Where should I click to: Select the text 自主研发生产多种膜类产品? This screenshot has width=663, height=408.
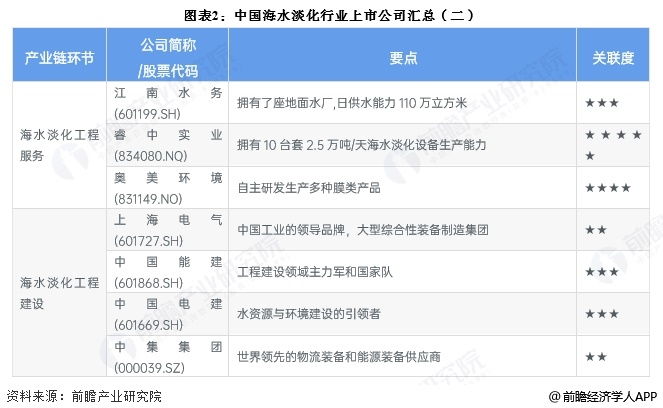[309, 188]
